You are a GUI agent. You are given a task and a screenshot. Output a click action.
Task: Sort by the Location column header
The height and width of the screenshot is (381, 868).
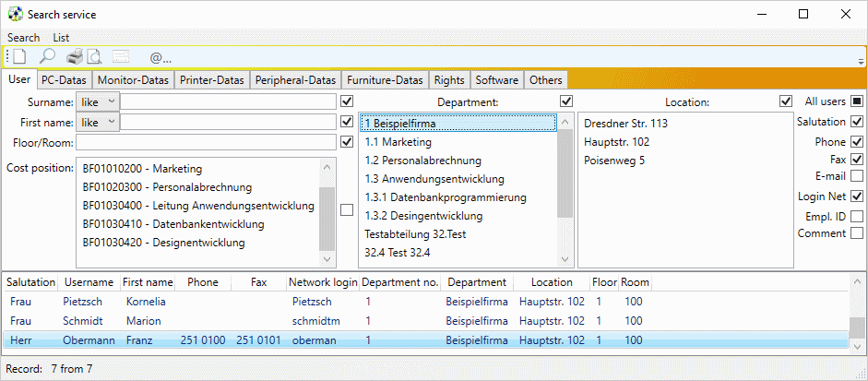[552, 282]
